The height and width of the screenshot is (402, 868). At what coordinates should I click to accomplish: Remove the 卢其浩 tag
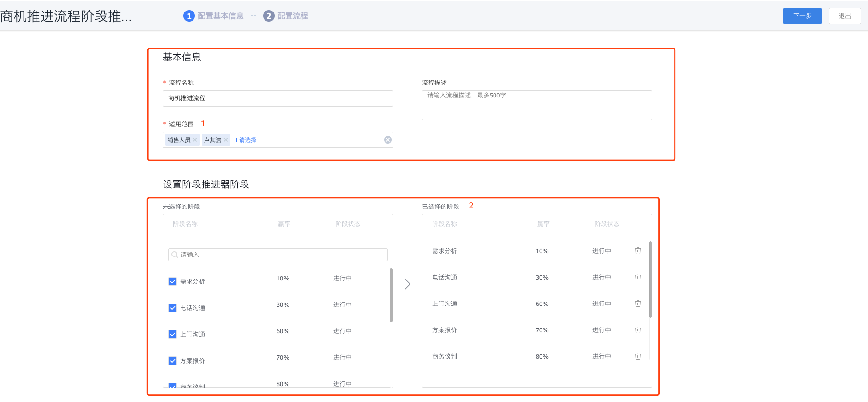226,140
